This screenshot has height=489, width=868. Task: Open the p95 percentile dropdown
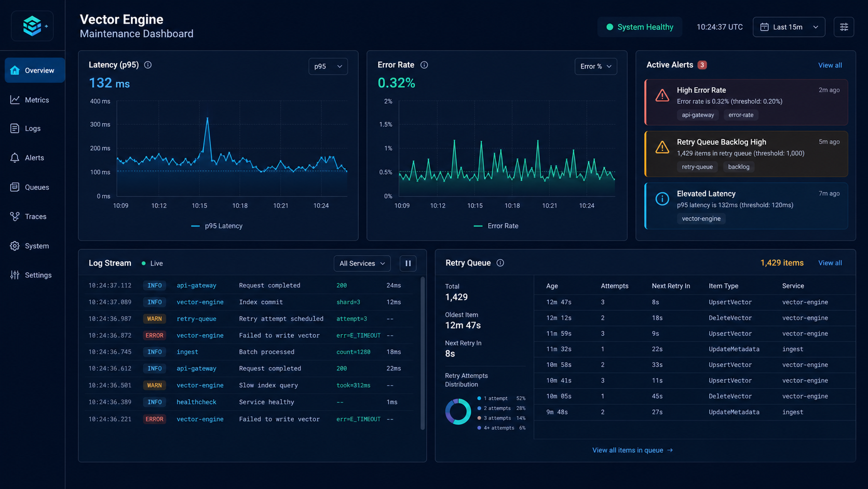[x=328, y=67]
